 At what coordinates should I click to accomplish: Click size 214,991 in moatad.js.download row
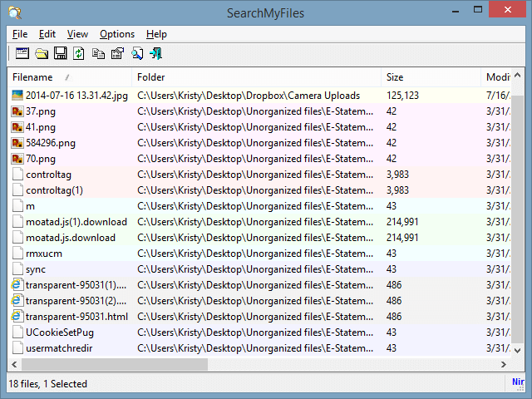pyautogui.click(x=402, y=238)
